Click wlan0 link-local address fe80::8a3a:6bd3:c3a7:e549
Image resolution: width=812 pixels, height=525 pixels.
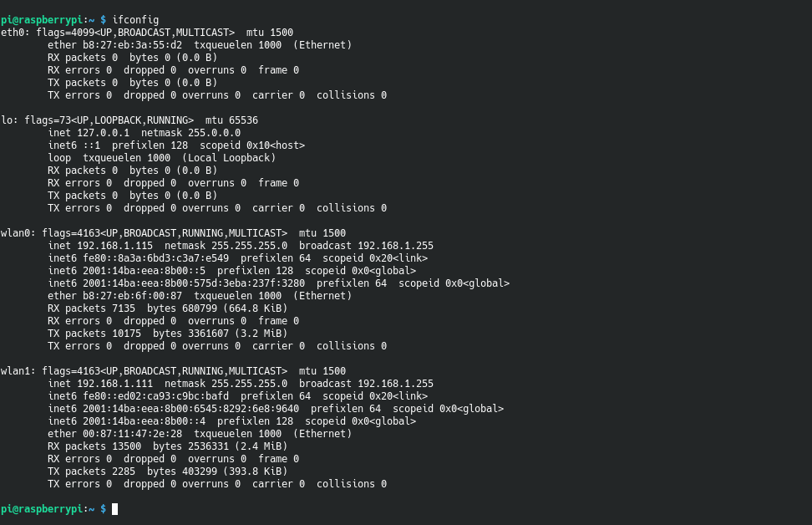point(156,258)
